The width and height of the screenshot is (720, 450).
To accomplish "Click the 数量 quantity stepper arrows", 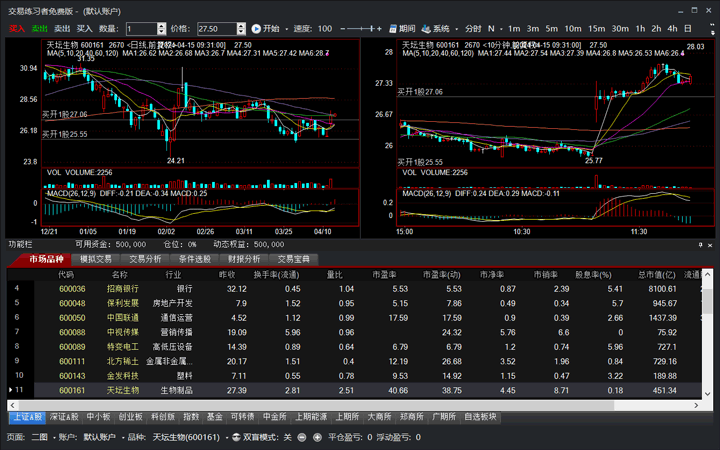I will (x=161, y=29).
